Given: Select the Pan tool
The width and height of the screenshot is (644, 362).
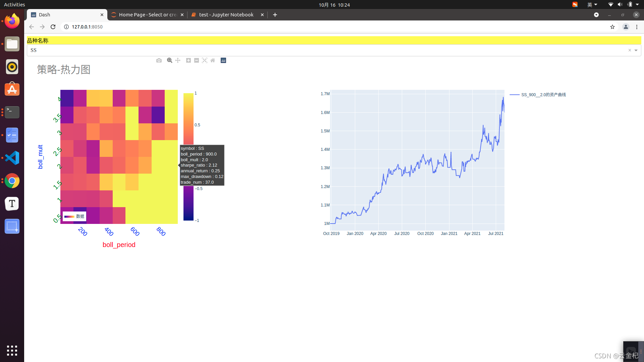Looking at the screenshot, I should click(x=178, y=60).
